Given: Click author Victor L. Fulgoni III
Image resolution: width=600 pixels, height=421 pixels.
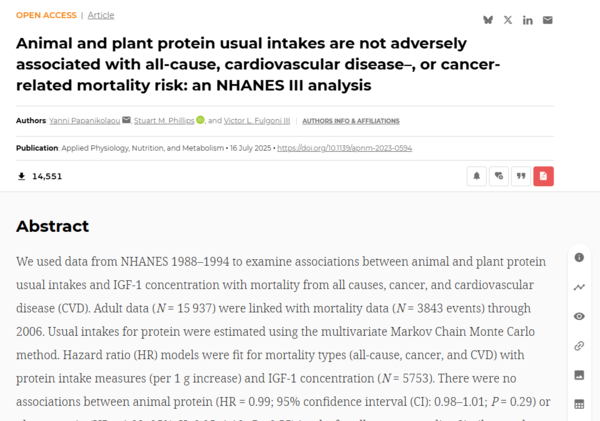Looking at the screenshot, I should click(258, 120).
